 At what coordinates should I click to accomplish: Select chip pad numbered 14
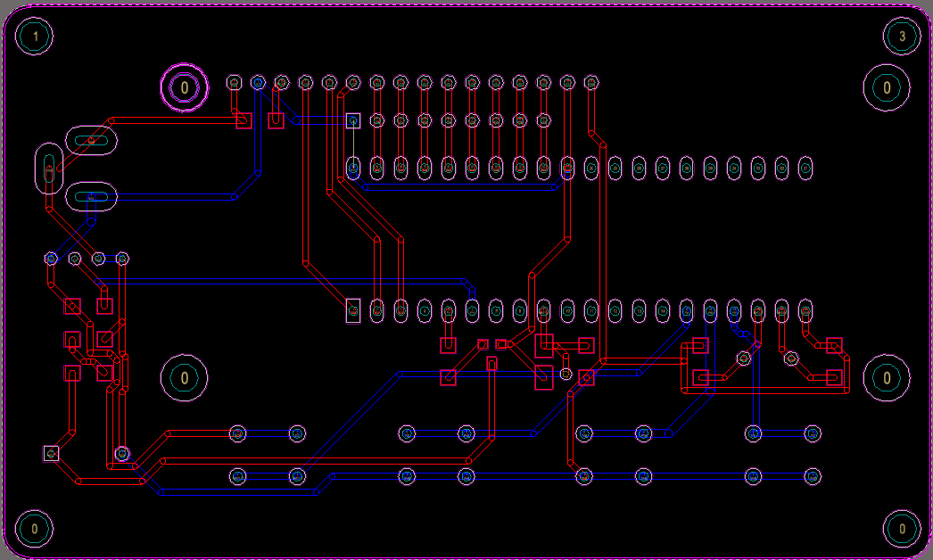[662, 310]
